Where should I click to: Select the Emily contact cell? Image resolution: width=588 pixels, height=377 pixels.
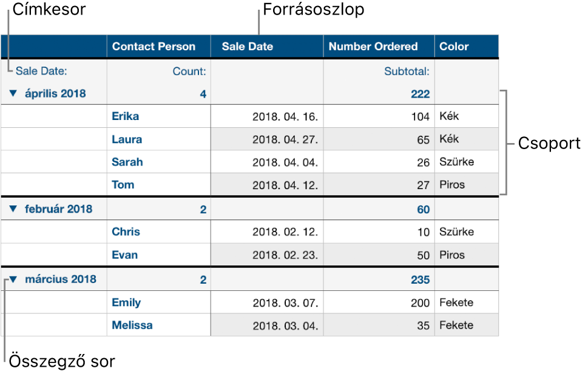pos(158,302)
